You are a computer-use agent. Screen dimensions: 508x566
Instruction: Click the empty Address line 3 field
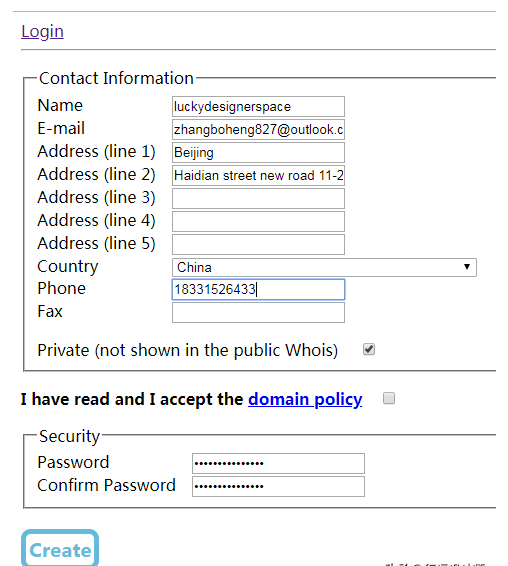click(x=258, y=199)
